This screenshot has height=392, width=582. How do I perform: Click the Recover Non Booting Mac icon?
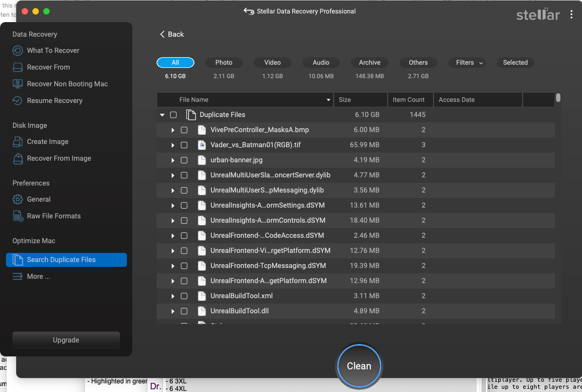click(x=17, y=84)
